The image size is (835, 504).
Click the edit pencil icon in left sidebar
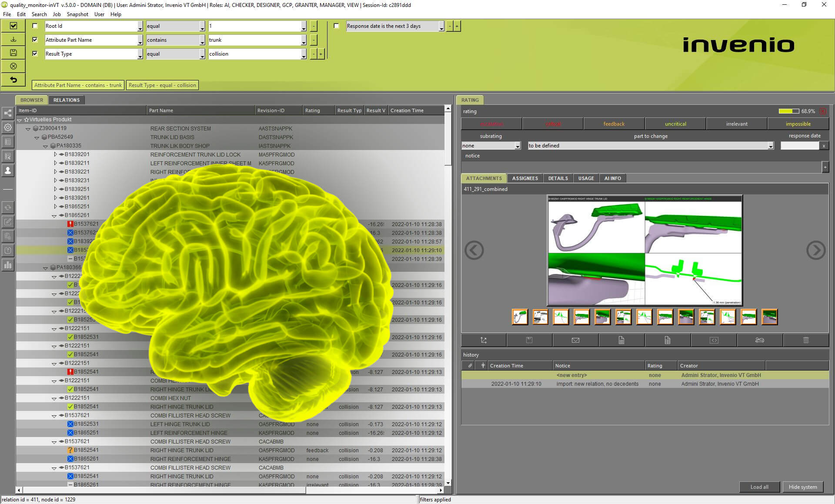(x=8, y=222)
